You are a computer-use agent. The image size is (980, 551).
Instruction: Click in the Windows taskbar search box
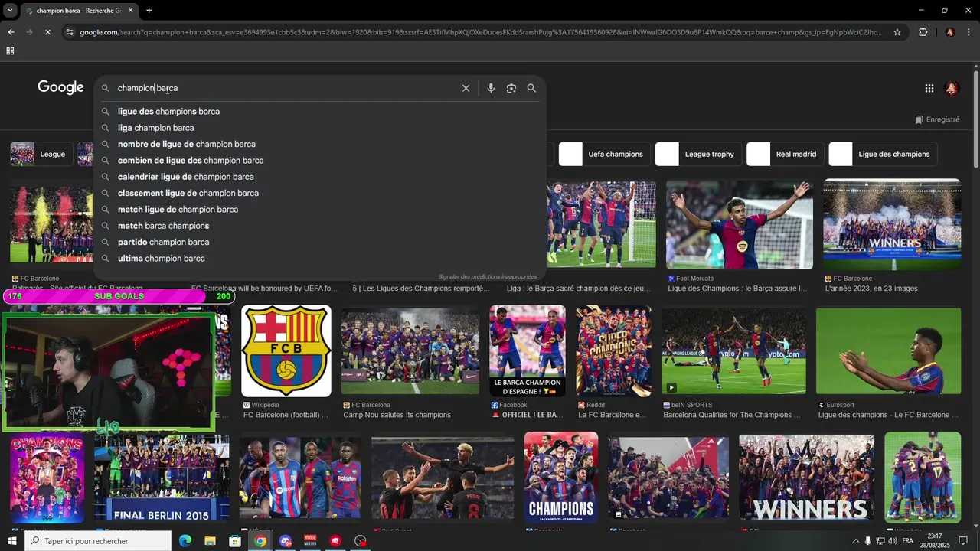pos(98,541)
